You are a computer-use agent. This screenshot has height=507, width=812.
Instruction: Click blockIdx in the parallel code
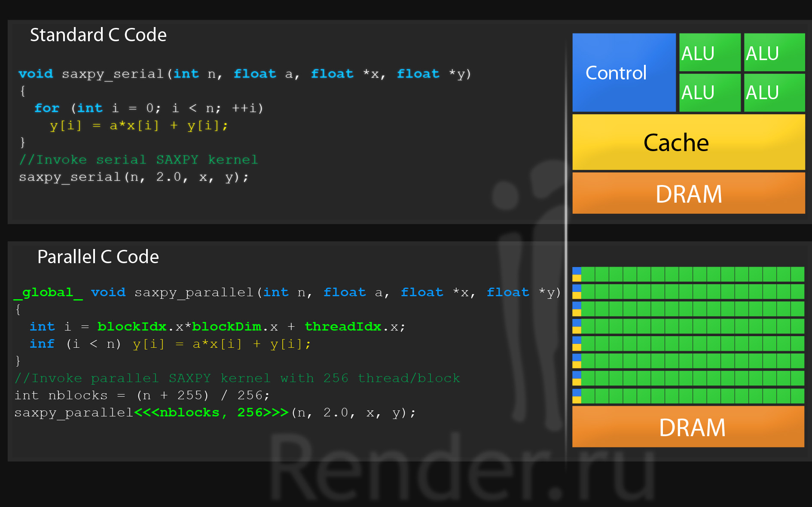coord(131,327)
